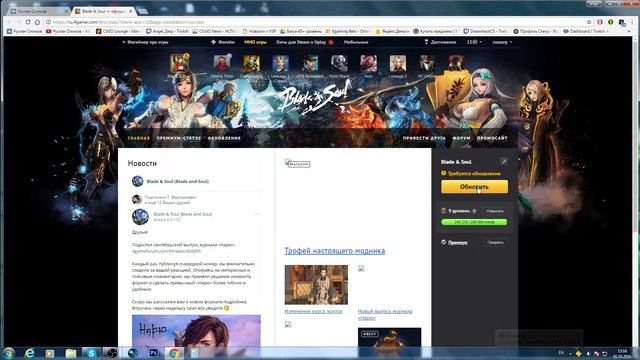Select the red-hooded game icon in carousel
The height and width of the screenshot is (360, 640).
(x=222, y=64)
